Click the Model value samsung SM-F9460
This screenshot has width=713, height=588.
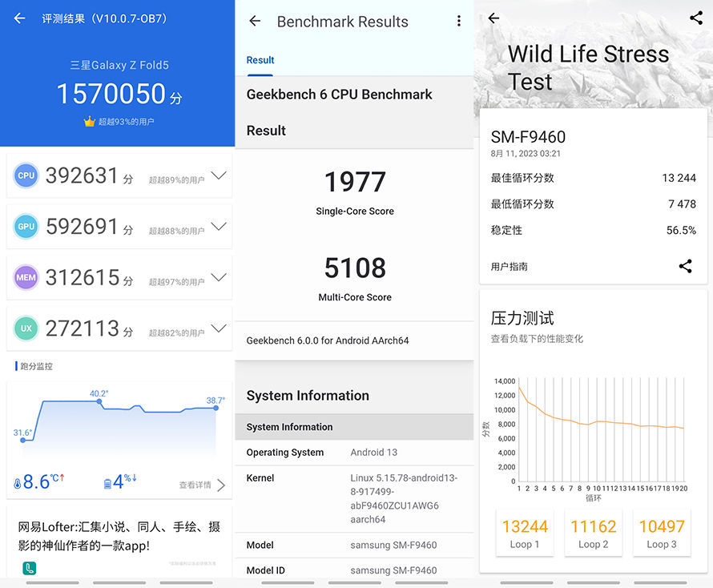(394, 545)
